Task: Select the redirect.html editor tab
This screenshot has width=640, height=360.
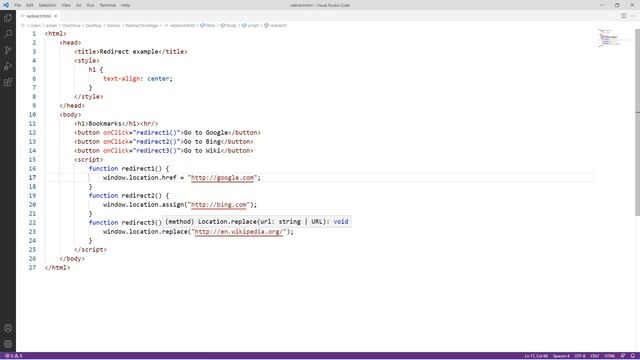Action: click(x=39, y=16)
